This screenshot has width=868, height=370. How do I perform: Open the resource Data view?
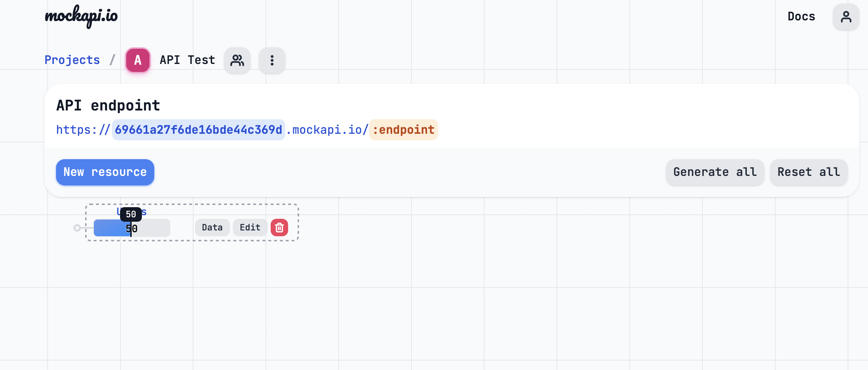click(212, 228)
